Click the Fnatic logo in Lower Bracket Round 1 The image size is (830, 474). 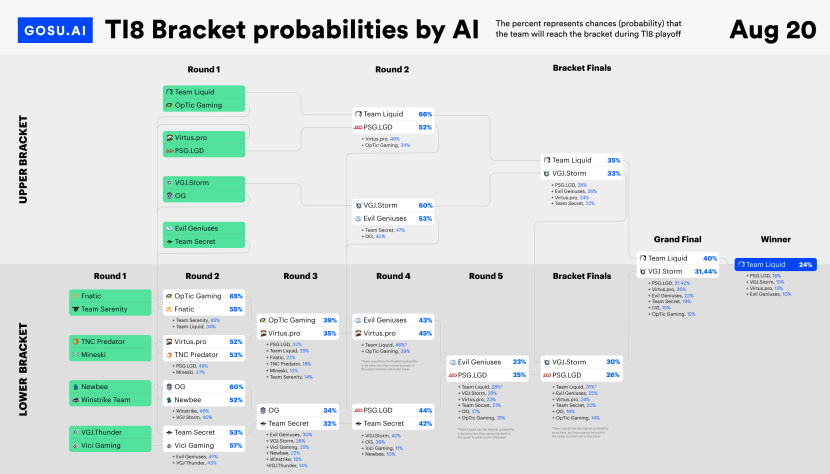(77, 296)
